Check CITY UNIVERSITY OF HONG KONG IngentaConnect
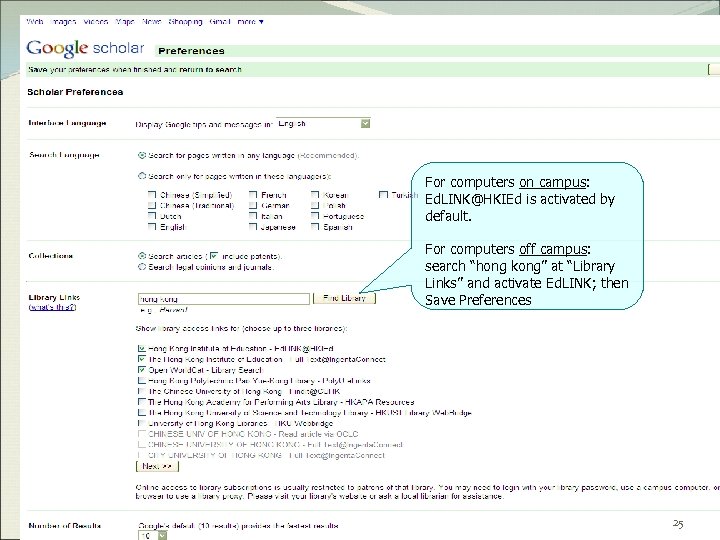720x540 pixels. click(x=142, y=455)
